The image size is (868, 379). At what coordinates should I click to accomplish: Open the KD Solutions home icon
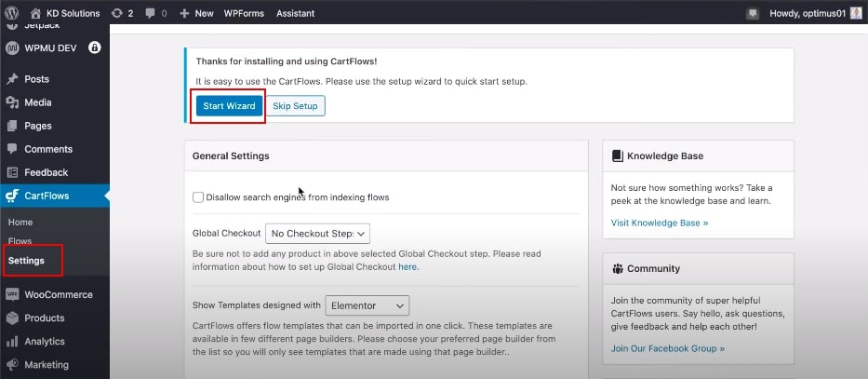tap(35, 13)
